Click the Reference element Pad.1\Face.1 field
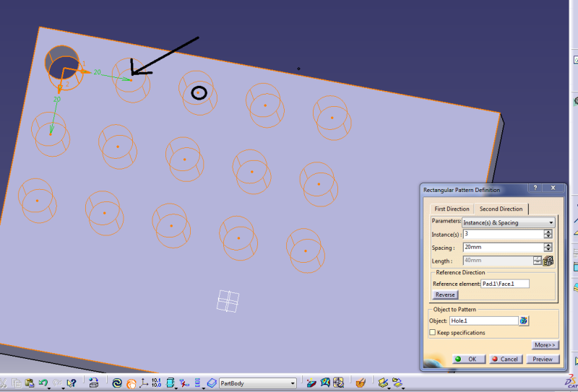 click(x=505, y=284)
